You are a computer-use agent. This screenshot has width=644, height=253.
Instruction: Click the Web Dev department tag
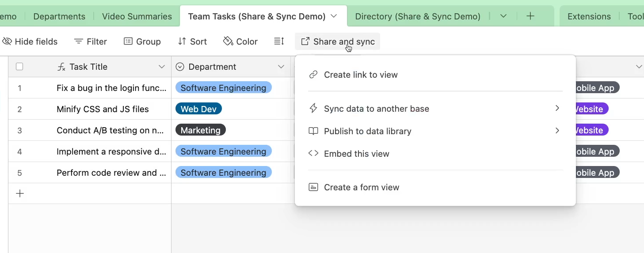click(198, 109)
